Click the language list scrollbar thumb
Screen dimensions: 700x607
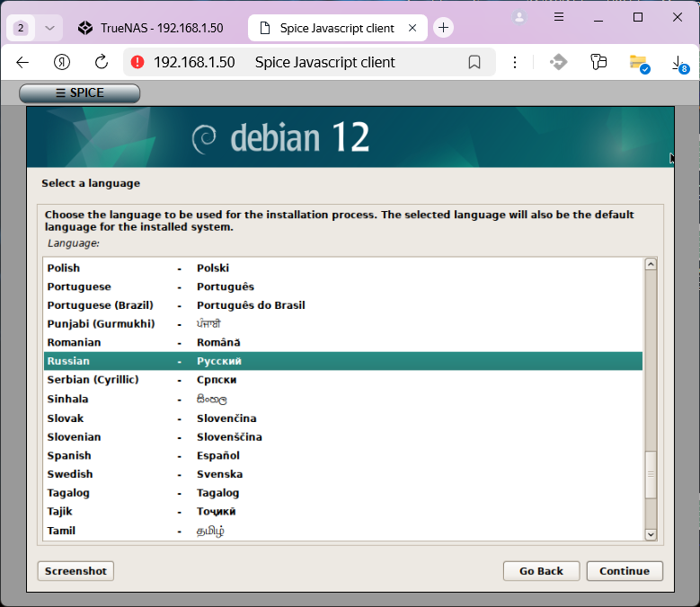(651, 474)
